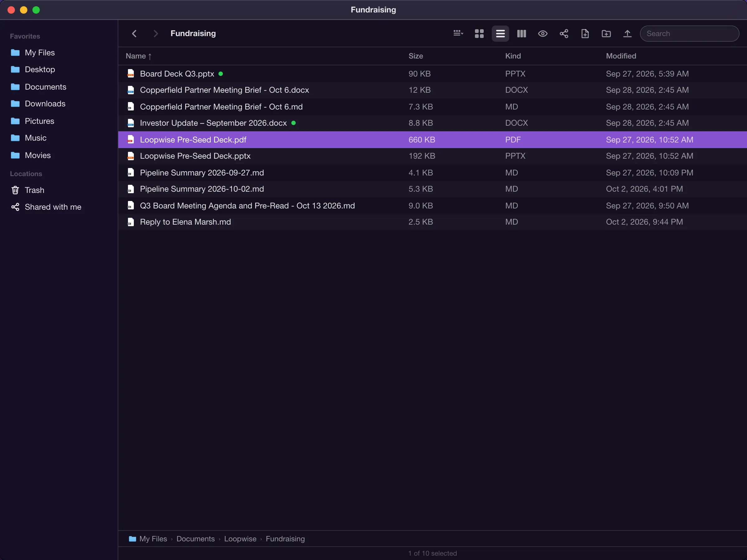Go back with the left chevron

click(x=134, y=33)
